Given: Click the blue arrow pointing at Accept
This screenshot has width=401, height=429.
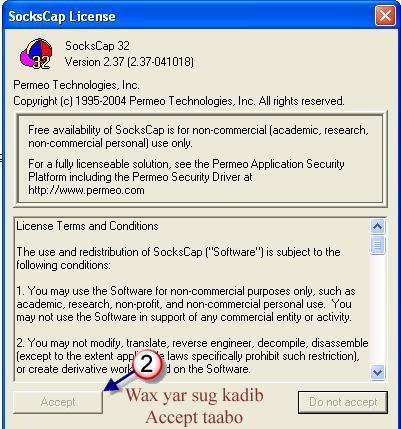Looking at the screenshot, I should tap(121, 380).
